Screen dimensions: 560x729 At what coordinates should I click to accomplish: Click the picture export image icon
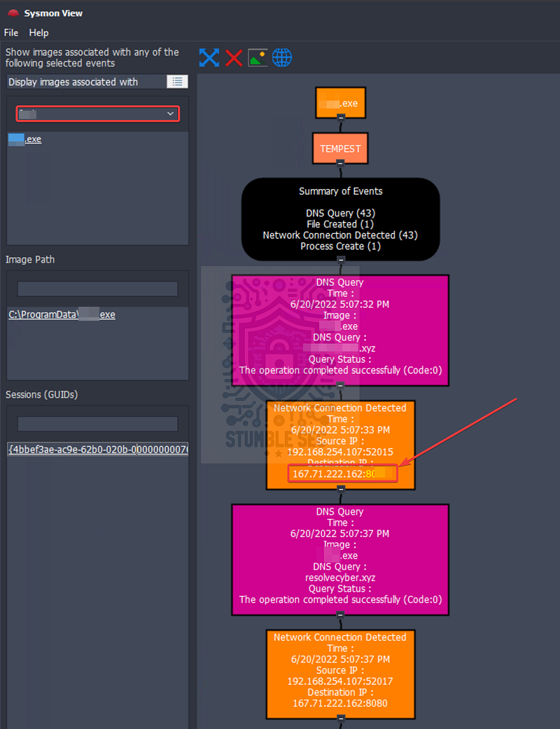(x=258, y=57)
